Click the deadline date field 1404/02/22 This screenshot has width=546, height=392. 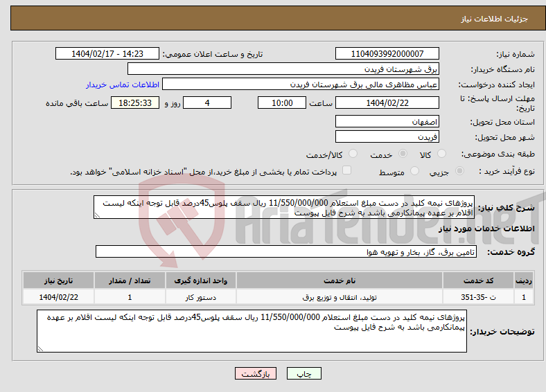(387, 103)
